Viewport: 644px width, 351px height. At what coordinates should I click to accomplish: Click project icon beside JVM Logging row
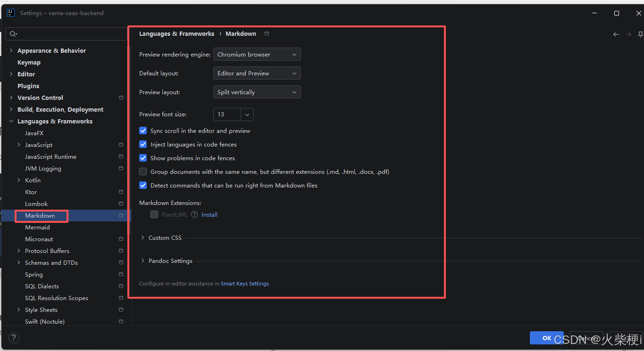(x=121, y=168)
